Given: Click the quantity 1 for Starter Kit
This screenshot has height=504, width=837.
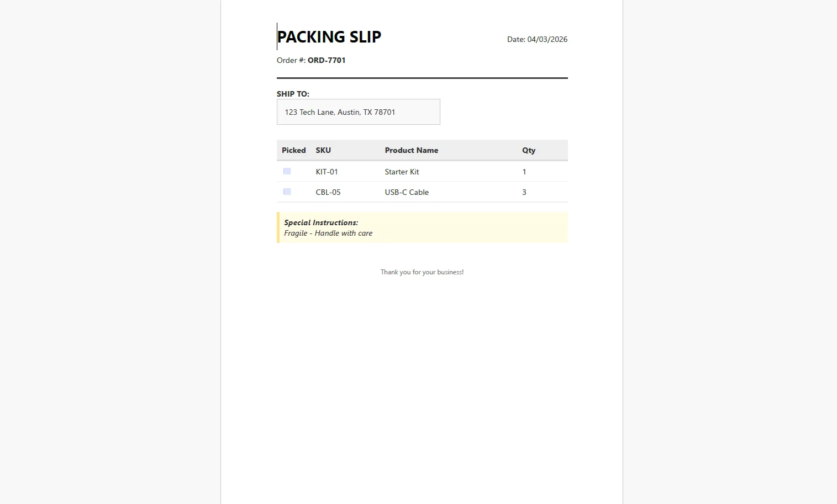Looking at the screenshot, I should (x=524, y=172).
